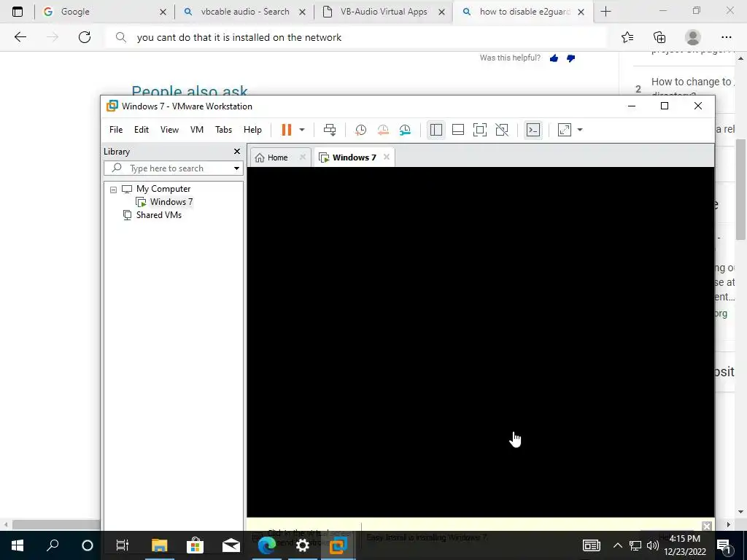The height and width of the screenshot is (560, 747).
Task: Toggle the console view button
Action: pos(533,130)
